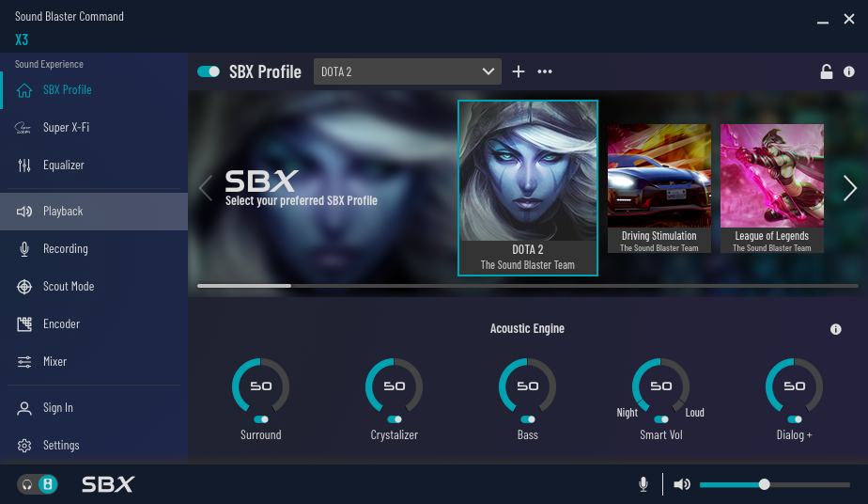Image resolution: width=868 pixels, height=504 pixels.
Task: Open Settings from sidebar
Action: [x=94, y=446]
